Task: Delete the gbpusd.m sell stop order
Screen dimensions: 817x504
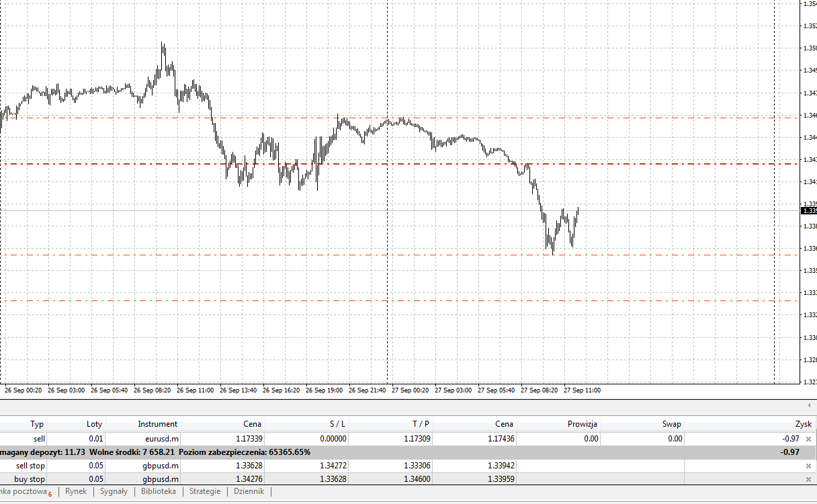Action: coord(808,466)
